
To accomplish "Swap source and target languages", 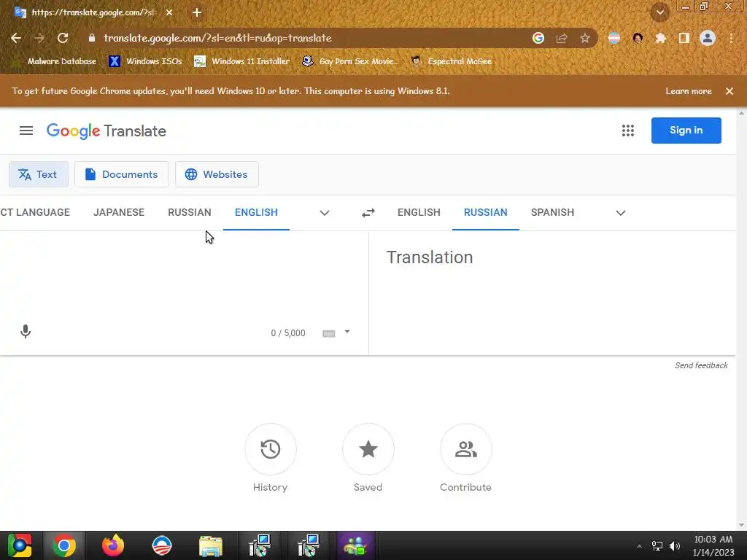I will pos(368,213).
